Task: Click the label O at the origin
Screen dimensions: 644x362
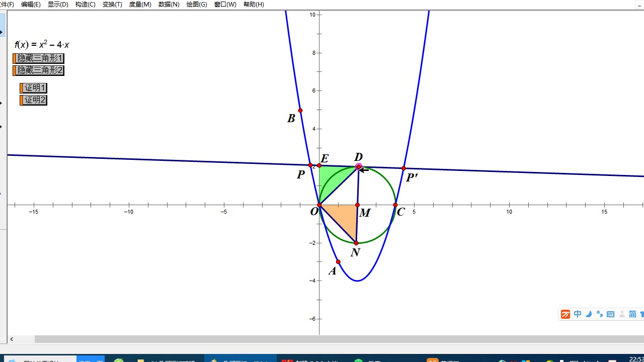Action: (x=314, y=212)
